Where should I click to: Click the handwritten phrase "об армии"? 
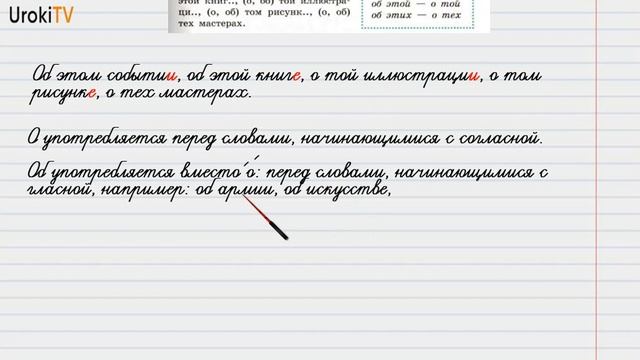click(234, 190)
